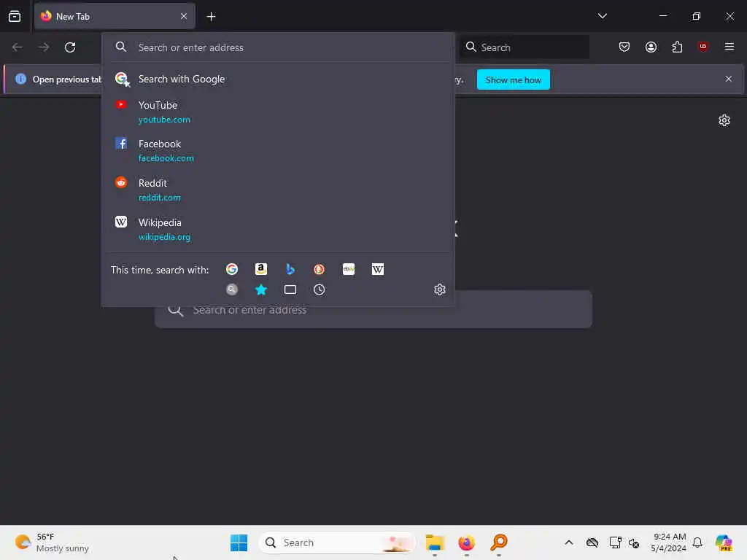Pick Amazon one-off search engine
747x560 pixels.
(x=261, y=270)
